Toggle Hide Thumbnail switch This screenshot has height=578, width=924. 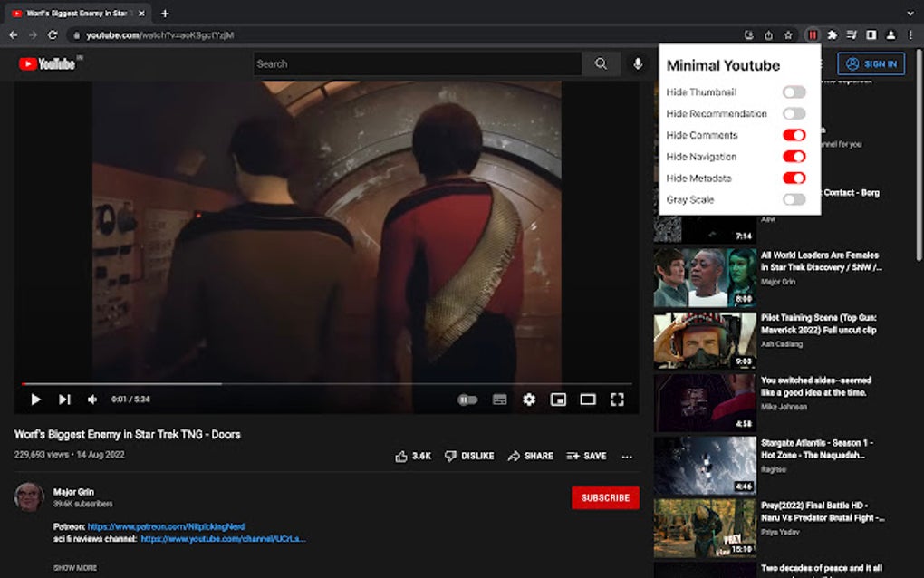click(794, 92)
